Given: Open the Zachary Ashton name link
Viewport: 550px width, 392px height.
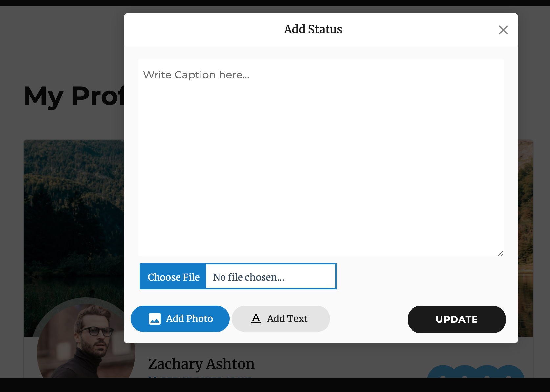Looking at the screenshot, I should [x=201, y=364].
